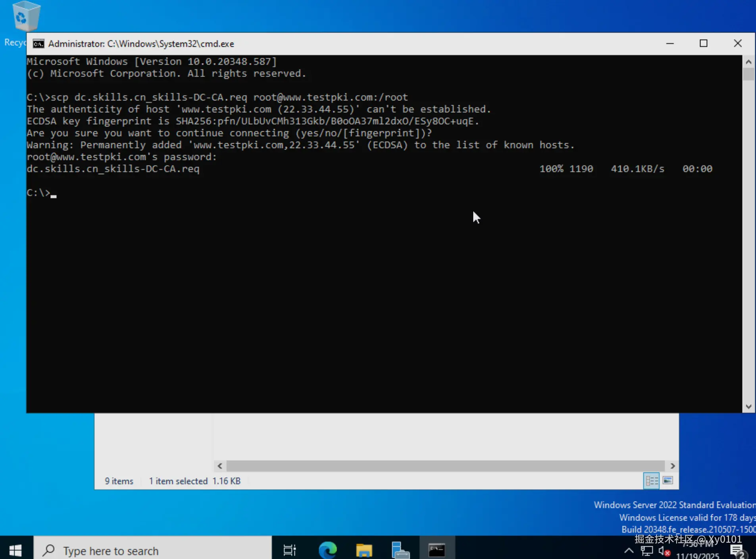Click the Type here to search box
Screen dimensions: 756x559
pyautogui.click(x=153, y=550)
